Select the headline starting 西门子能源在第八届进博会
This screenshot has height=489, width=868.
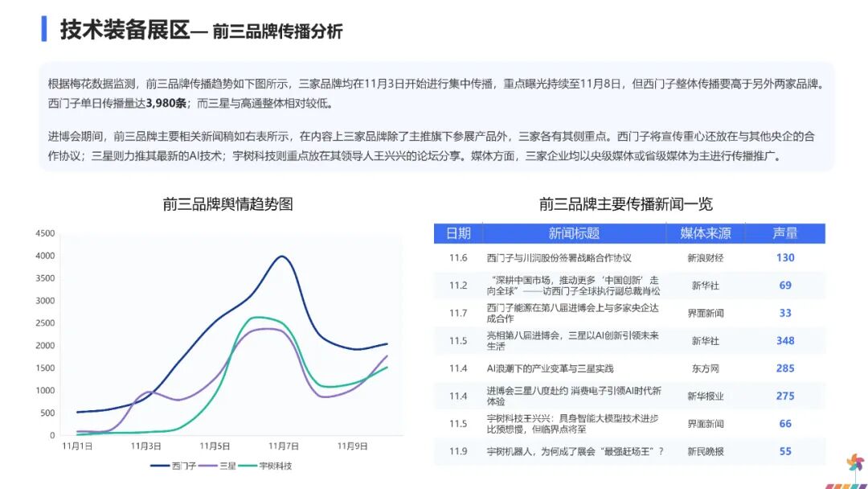(573, 313)
